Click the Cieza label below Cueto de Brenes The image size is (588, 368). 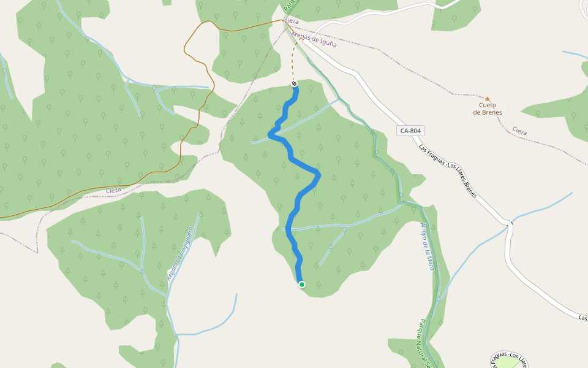pyautogui.click(x=519, y=131)
